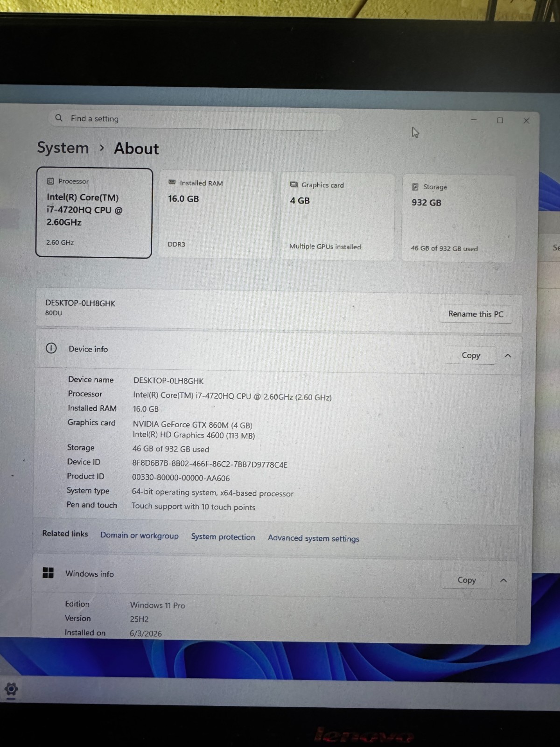The height and width of the screenshot is (747, 560).
Task: Select NVIDIA GeForce GTX 860M text
Action: pos(192,425)
